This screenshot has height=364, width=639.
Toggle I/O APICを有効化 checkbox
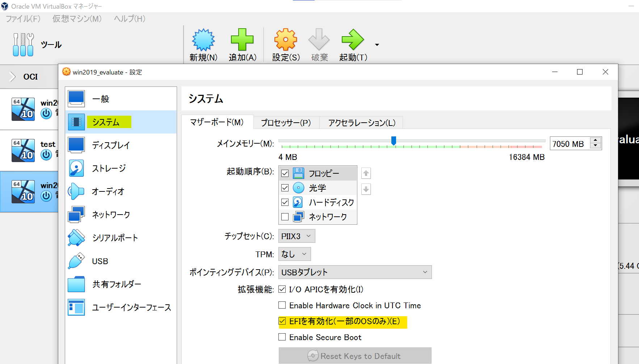[282, 289]
